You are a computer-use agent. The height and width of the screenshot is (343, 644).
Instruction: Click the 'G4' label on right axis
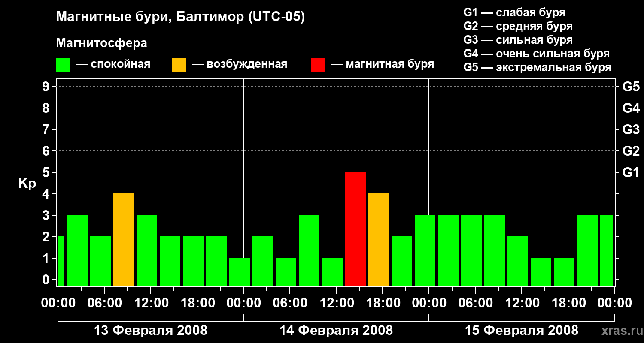pos(631,108)
